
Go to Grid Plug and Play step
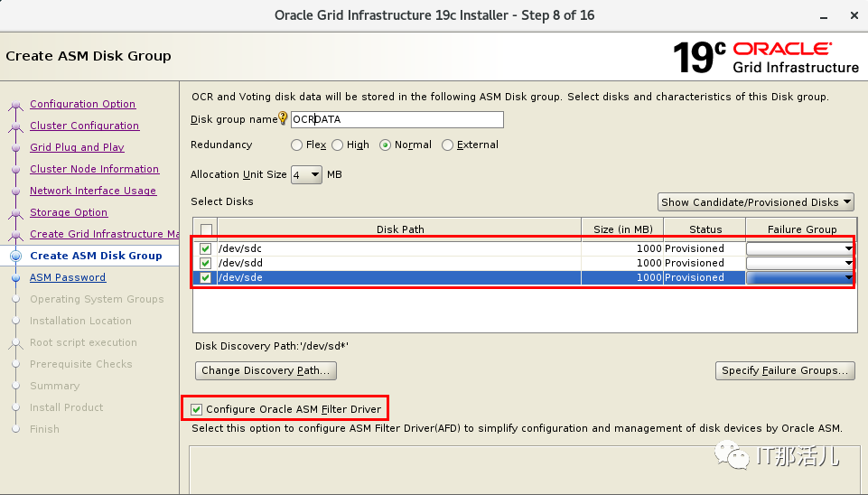(x=77, y=147)
